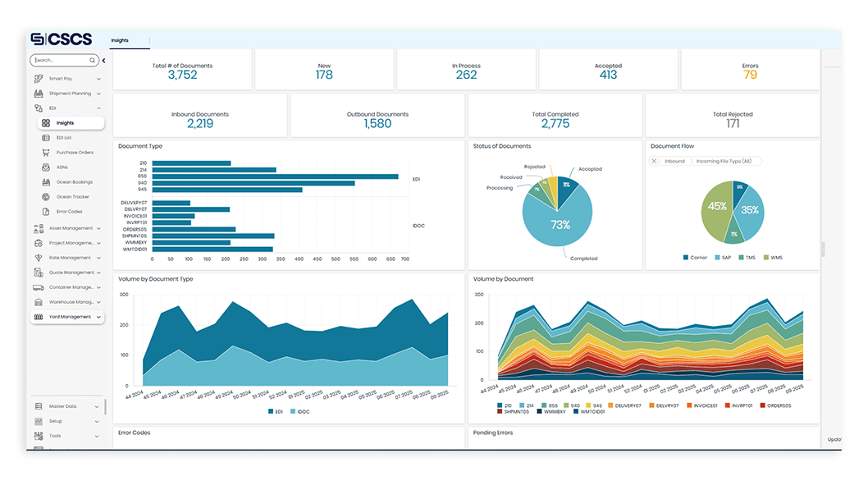The image size is (868, 481).
Task: Click the Ocean Bookings ship icon
Action: (46, 182)
